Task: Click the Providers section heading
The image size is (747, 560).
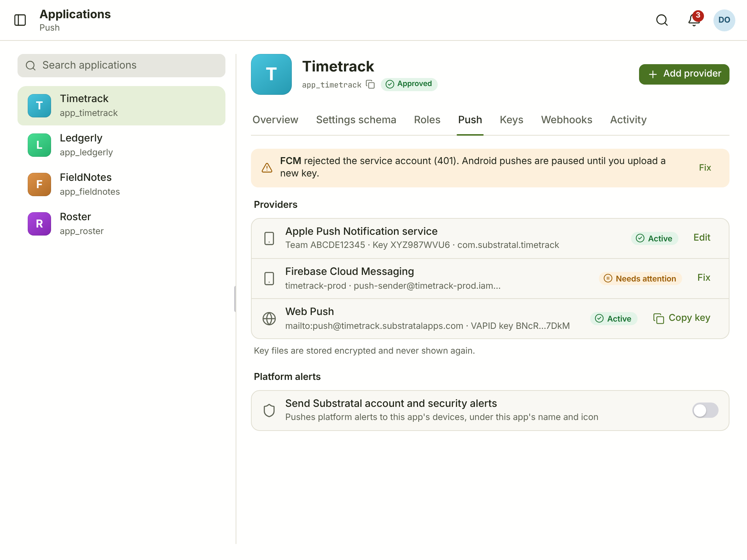Action: point(276,205)
